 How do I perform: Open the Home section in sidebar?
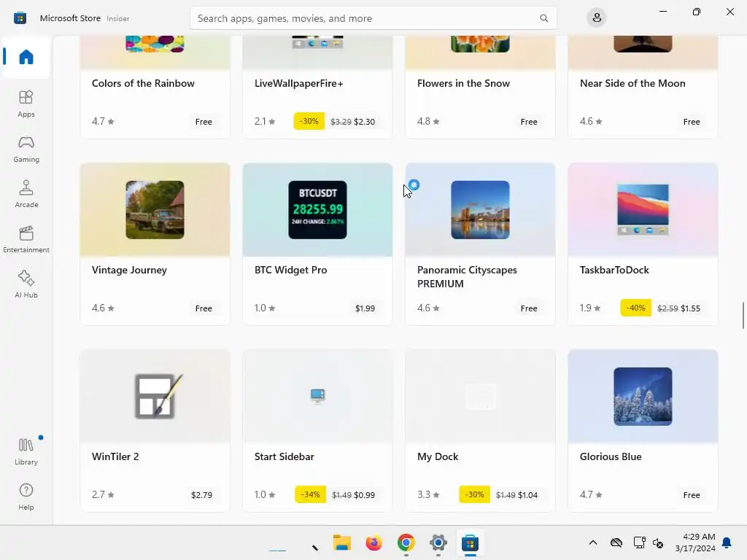tap(26, 57)
